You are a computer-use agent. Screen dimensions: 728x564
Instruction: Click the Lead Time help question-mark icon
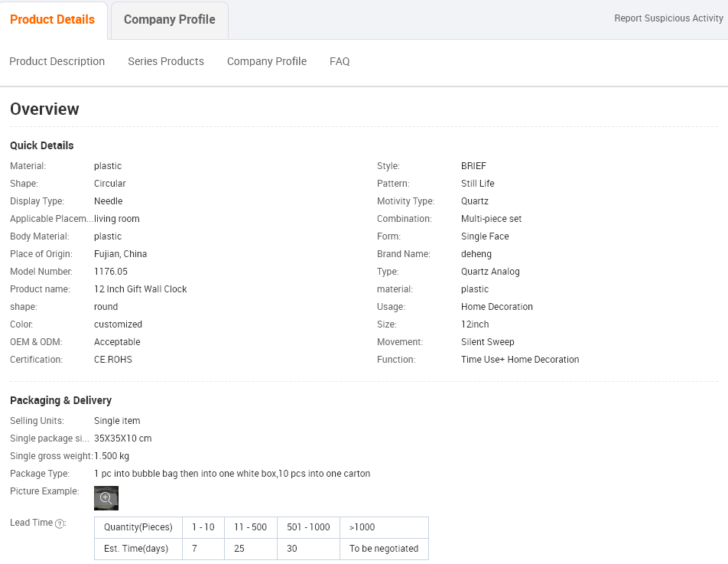pyautogui.click(x=60, y=523)
